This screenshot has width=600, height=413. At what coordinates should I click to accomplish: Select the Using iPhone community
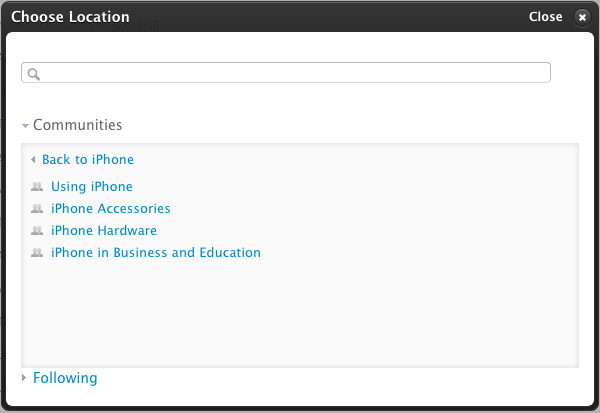(x=91, y=187)
